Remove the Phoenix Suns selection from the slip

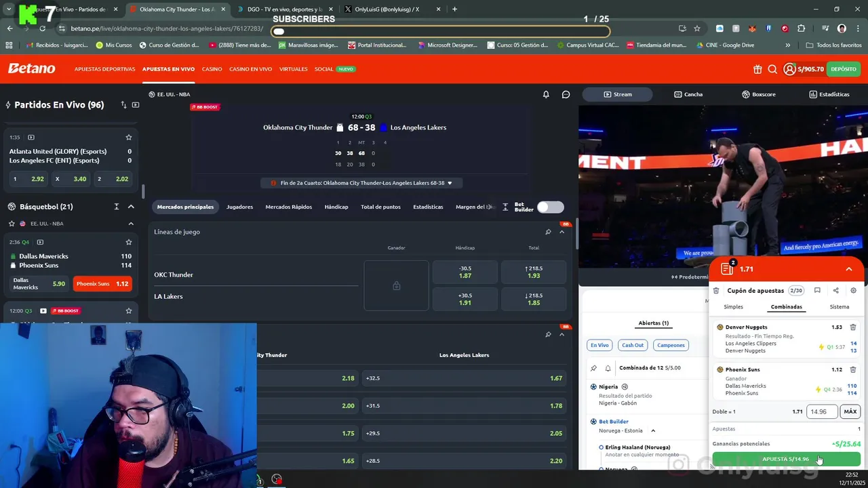[x=853, y=370]
